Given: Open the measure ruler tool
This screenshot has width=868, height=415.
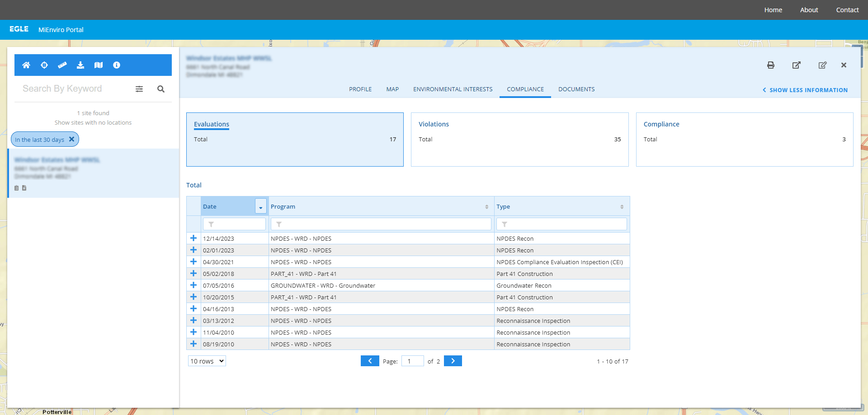Looking at the screenshot, I should pos(62,65).
